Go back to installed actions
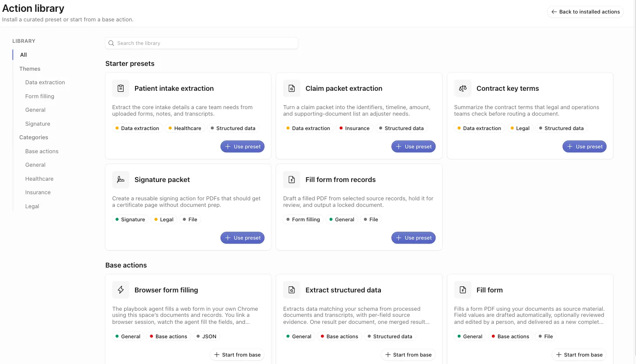Screen dimensions: 636x364 pos(585,12)
